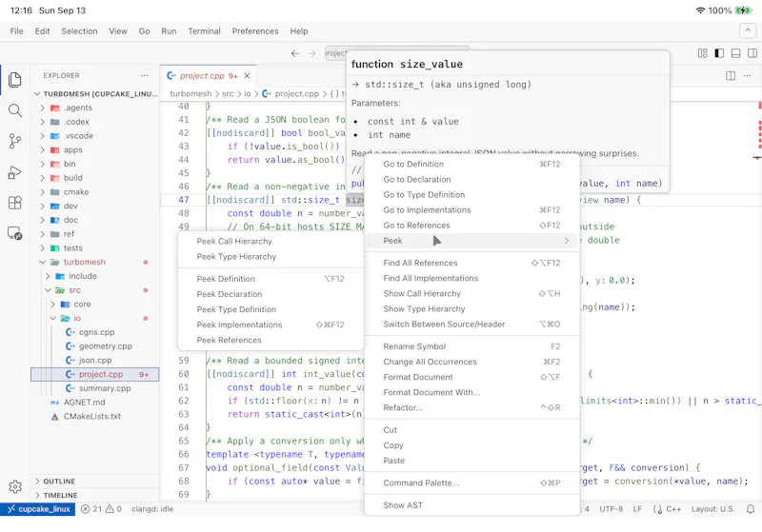Open the Preferences menu
This screenshot has width=762, height=532.
click(255, 31)
